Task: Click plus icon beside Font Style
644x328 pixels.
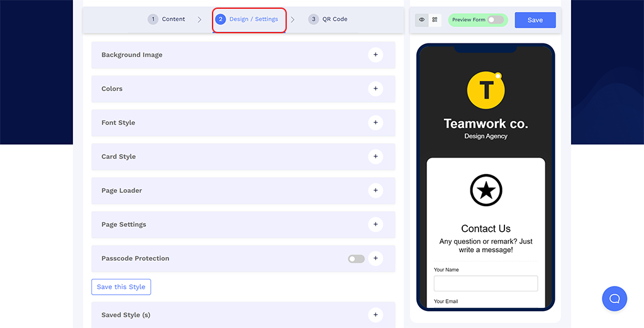Action: click(375, 123)
